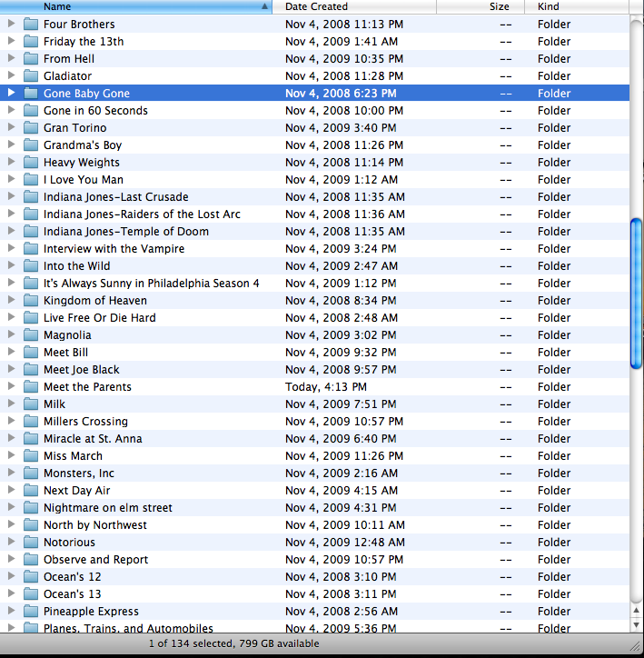Click Folder kind in Gladiator row
644x658 pixels.
click(554, 76)
